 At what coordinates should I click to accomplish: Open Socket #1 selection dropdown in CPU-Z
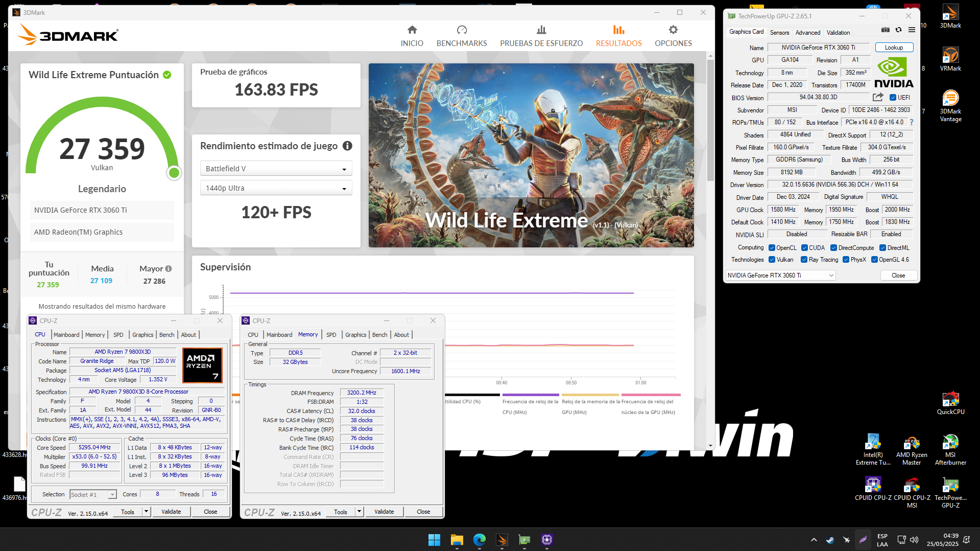click(x=93, y=494)
